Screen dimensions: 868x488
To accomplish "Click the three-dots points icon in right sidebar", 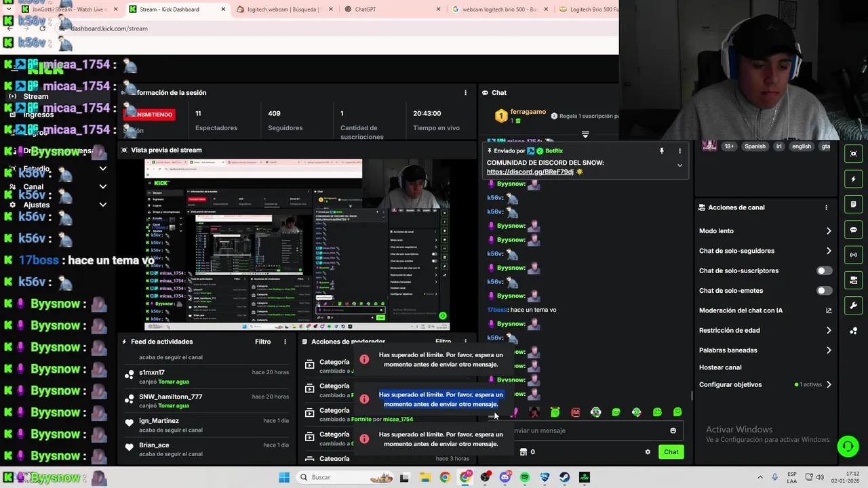I will pos(853,331).
